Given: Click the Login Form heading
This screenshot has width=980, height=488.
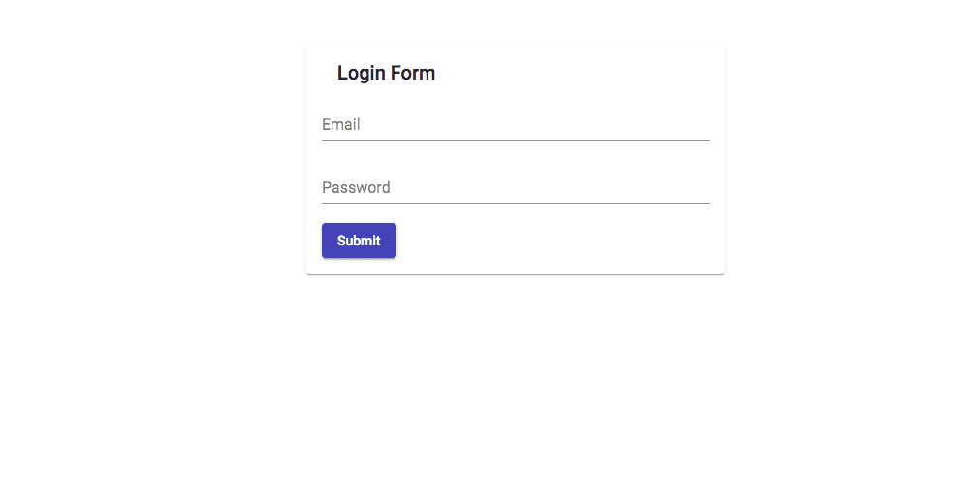Looking at the screenshot, I should (x=386, y=73).
